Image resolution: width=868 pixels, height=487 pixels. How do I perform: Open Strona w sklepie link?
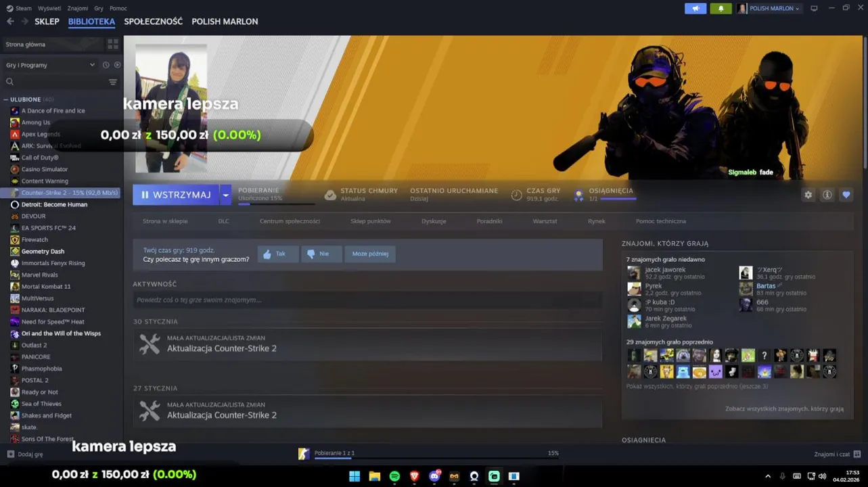(165, 221)
